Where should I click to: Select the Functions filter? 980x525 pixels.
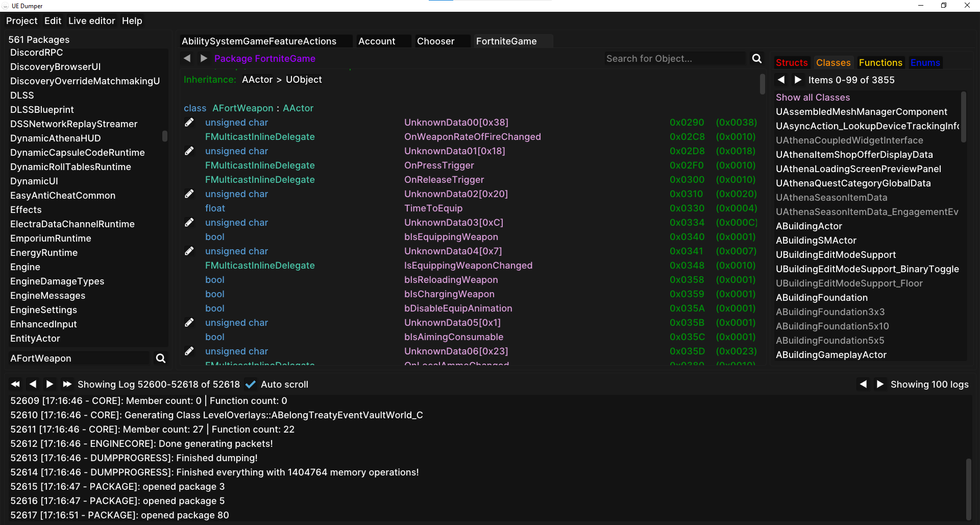(880, 63)
